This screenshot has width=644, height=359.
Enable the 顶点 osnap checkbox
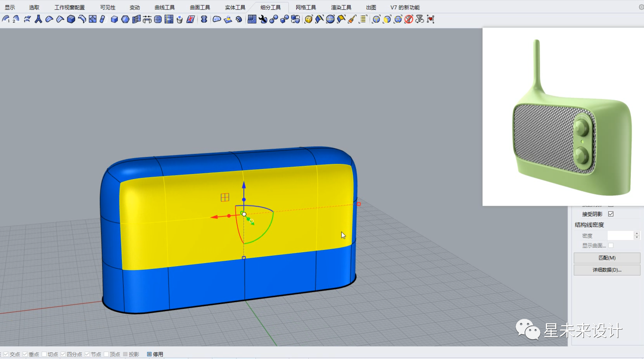(x=106, y=354)
